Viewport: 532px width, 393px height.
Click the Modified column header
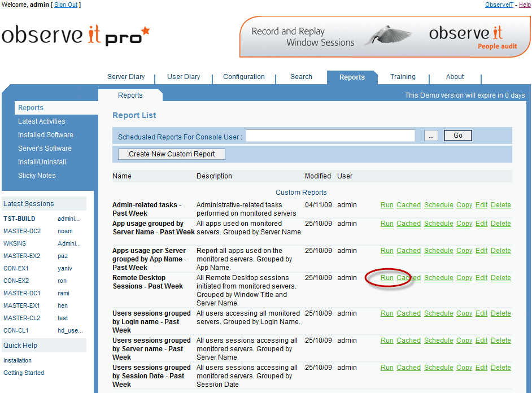point(317,176)
